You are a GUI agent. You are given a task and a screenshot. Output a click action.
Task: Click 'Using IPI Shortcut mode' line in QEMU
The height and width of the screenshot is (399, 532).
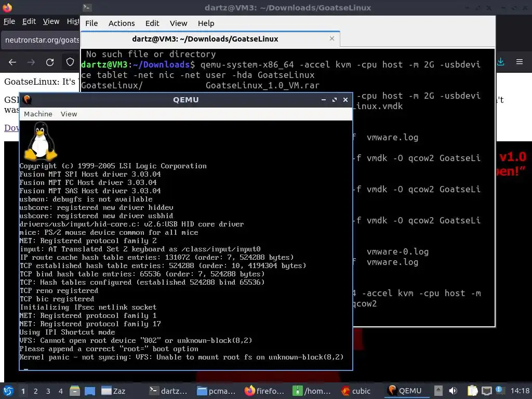click(x=67, y=332)
